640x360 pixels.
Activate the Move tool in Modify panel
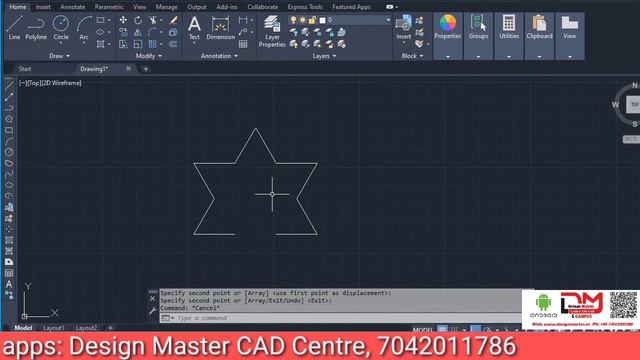pyautogui.click(x=123, y=20)
